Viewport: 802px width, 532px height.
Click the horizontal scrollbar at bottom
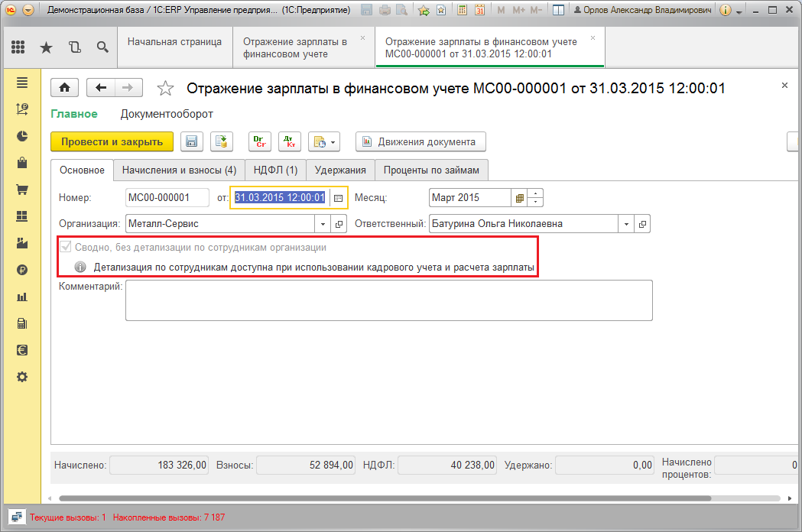(385, 498)
